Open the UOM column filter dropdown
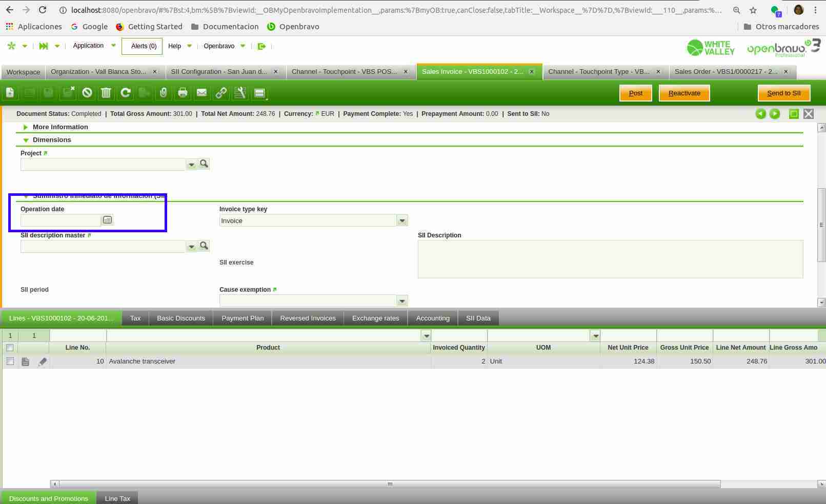826x504 pixels. 595,336
